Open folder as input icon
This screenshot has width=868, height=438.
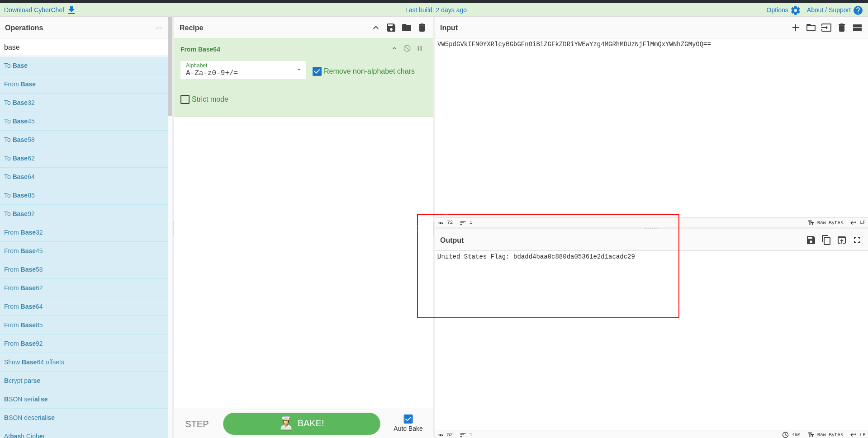pos(811,28)
